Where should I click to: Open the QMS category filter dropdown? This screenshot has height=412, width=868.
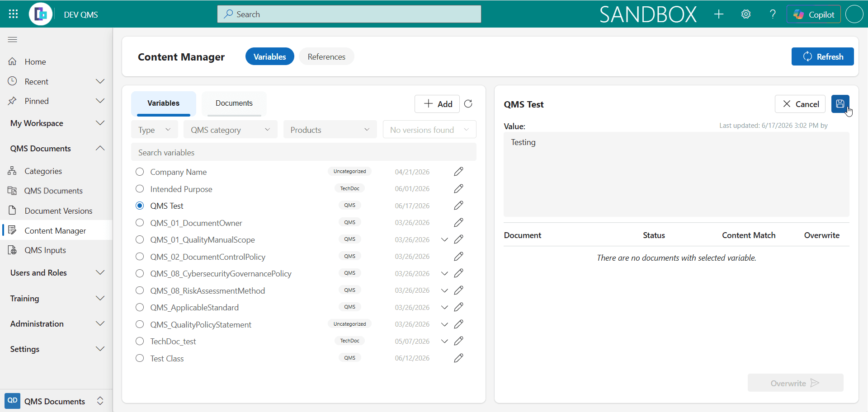coord(230,130)
